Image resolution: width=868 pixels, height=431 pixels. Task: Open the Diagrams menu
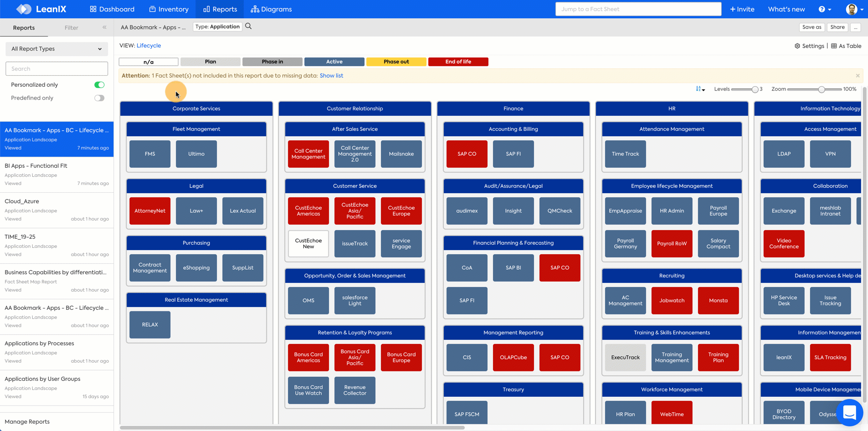pyautogui.click(x=271, y=9)
